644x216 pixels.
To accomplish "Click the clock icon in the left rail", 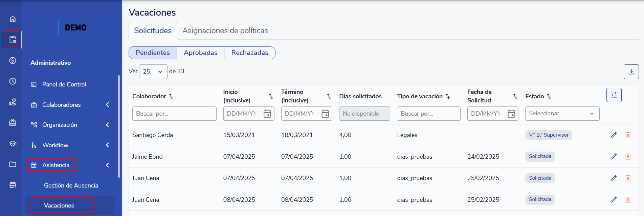I will 13,81.
